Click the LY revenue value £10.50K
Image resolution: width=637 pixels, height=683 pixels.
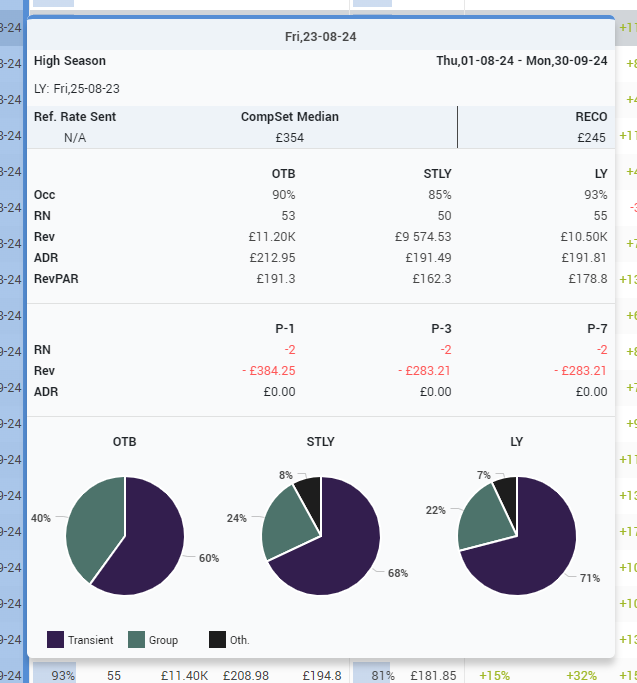584,237
